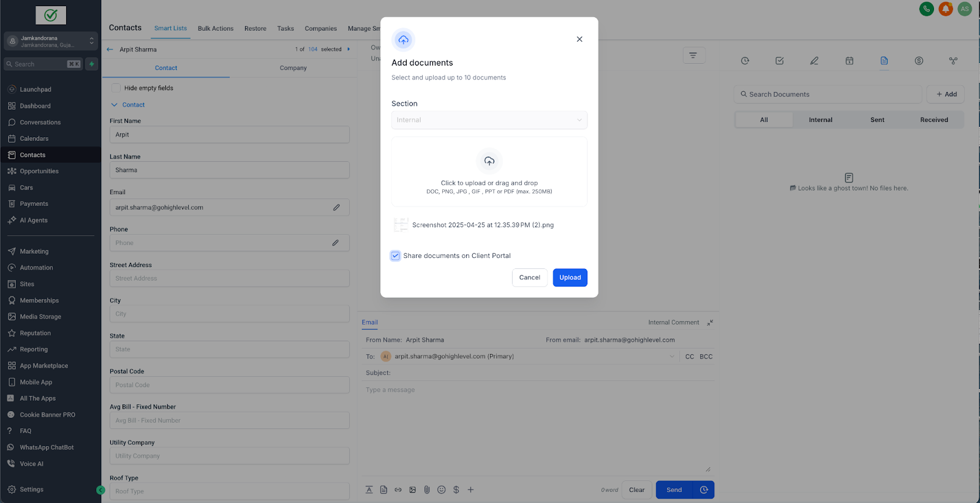Image resolution: width=980 pixels, height=503 pixels.
Task: Open the documents tab icon in right panel
Action: [884, 61]
